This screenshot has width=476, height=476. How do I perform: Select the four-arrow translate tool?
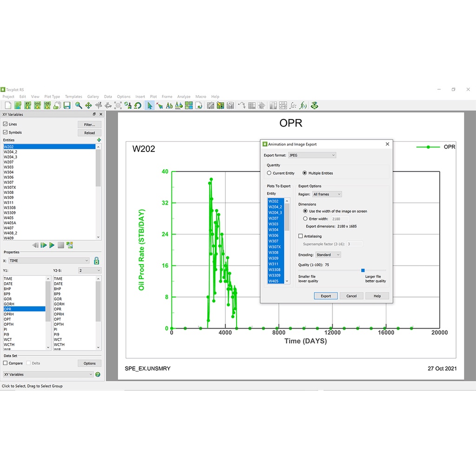click(x=88, y=106)
